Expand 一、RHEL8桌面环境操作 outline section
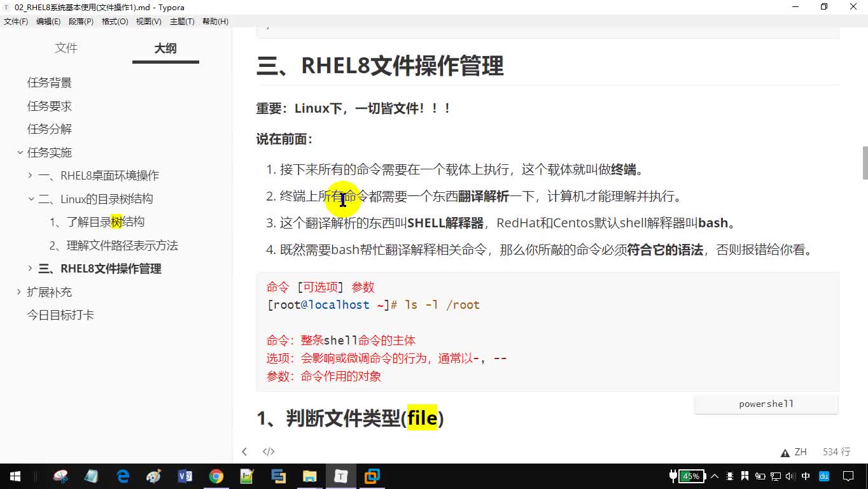Image resolution: width=868 pixels, height=489 pixels. click(x=31, y=176)
